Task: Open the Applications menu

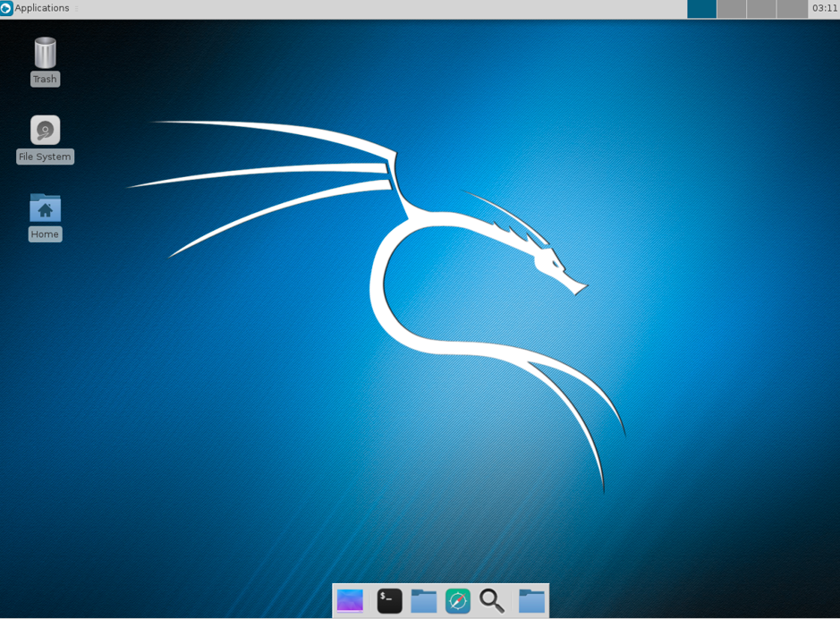Action: click(x=36, y=8)
